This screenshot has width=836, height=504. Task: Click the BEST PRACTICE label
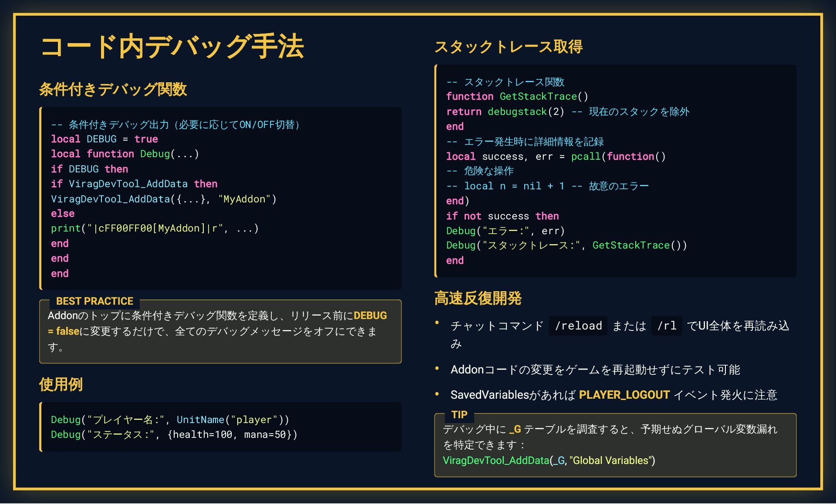[94, 301]
